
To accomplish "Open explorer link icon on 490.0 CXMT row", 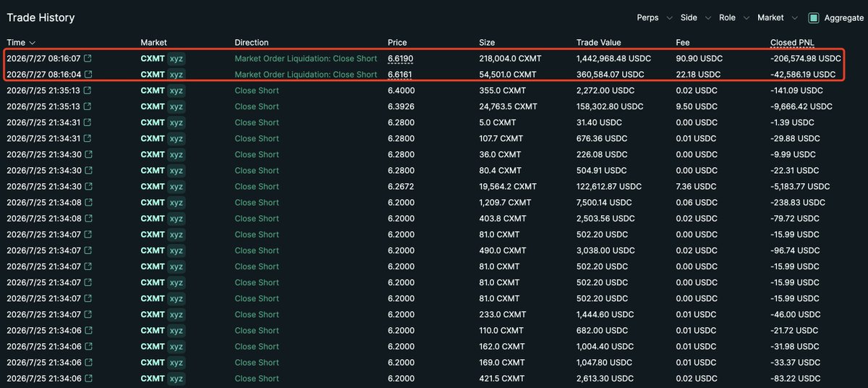I will (x=88, y=250).
